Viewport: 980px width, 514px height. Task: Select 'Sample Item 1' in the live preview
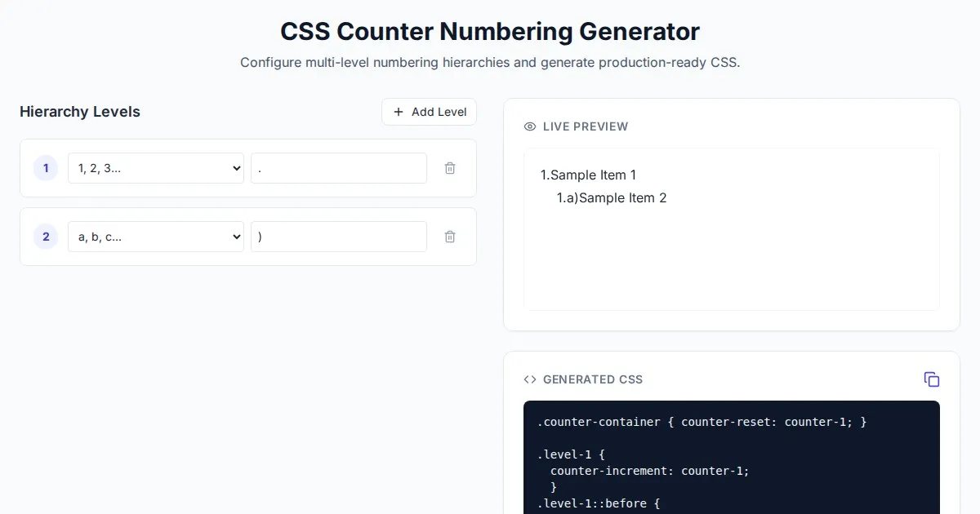pyautogui.click(x=593, y=175)
